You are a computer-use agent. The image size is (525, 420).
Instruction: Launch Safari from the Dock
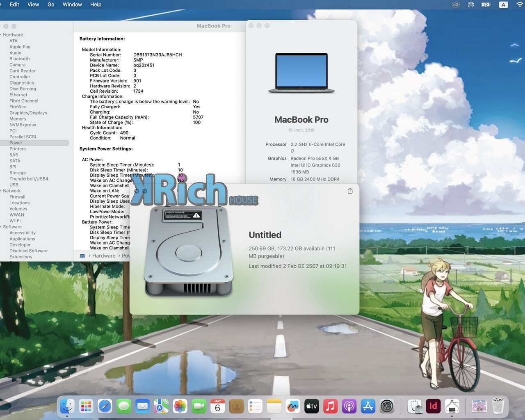(105, 406)
